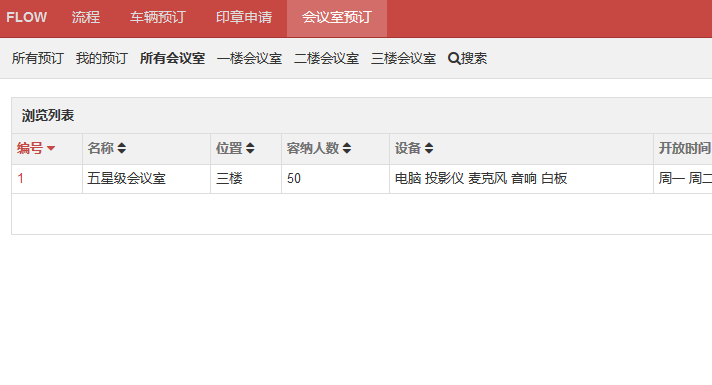
Task: Open the 车辆预订 menu item
Action: [158, 17]
